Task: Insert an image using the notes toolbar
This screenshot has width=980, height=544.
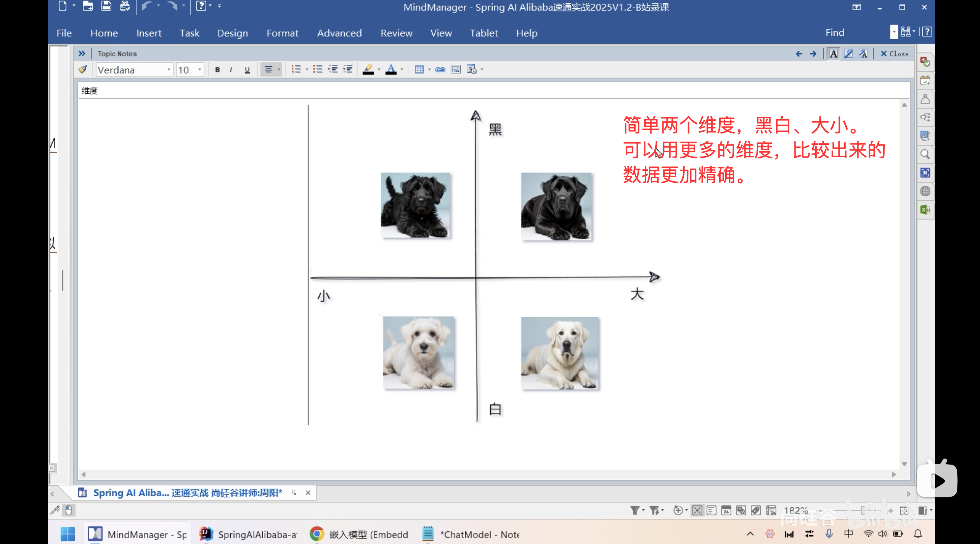Action: [x=455, y=70]
